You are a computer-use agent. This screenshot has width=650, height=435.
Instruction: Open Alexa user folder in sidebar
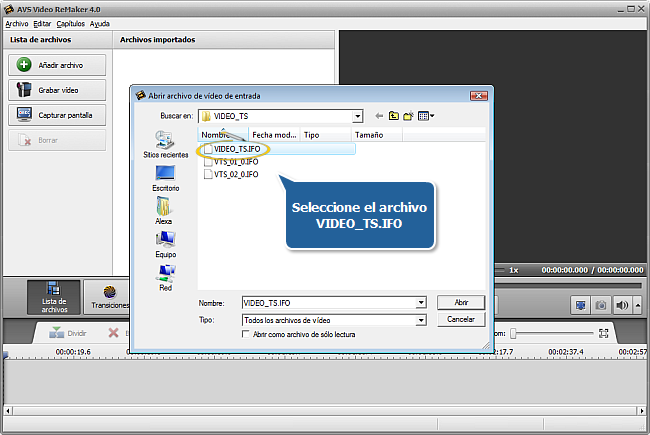click(x=163, y=211)
